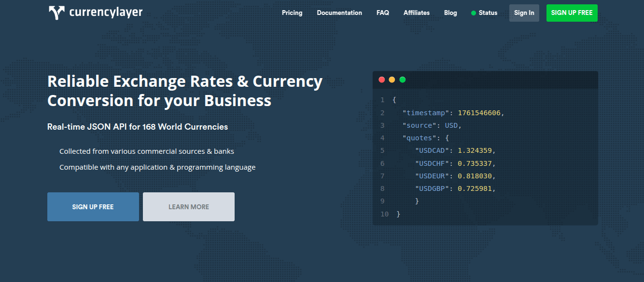644x282 pixels.
Task: Click the currencylayer brand name text
Action: tap(106, 13)
